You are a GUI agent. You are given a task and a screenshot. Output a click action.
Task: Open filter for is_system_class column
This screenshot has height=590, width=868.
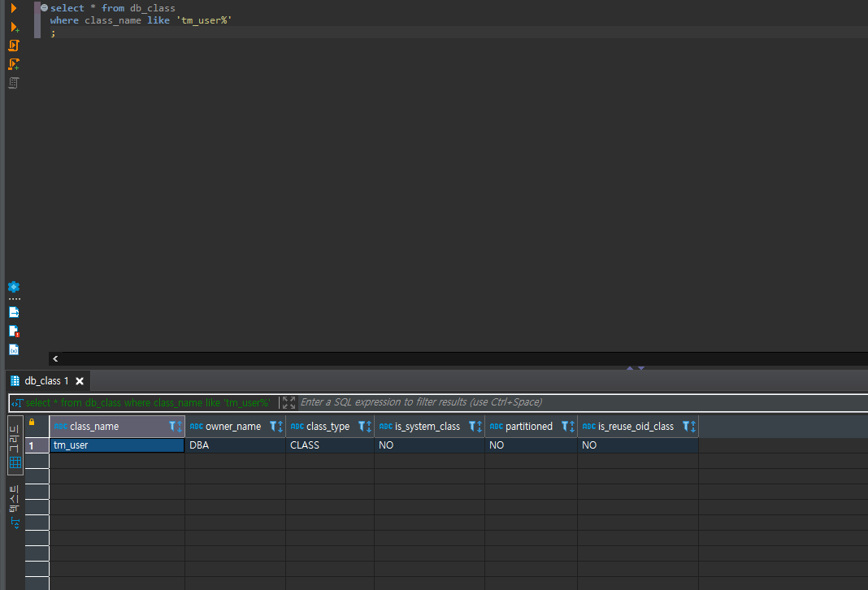pyautogui.click(x=473, y=426)
